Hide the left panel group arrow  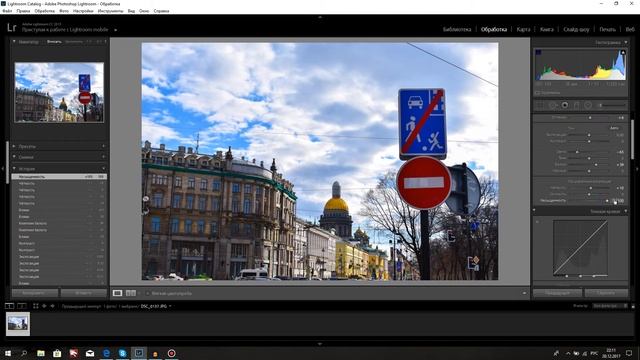coord(2,169)
